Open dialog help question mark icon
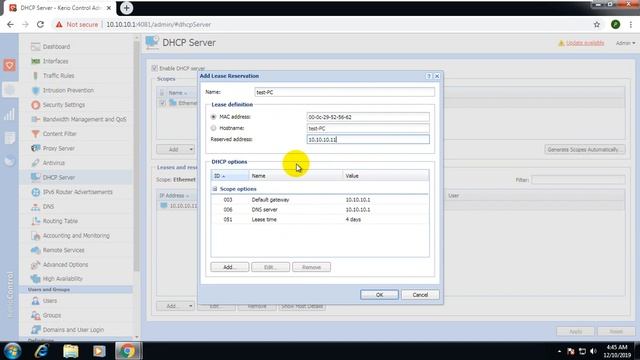Viewport: 640px width, 360px height. pos(429,76)
